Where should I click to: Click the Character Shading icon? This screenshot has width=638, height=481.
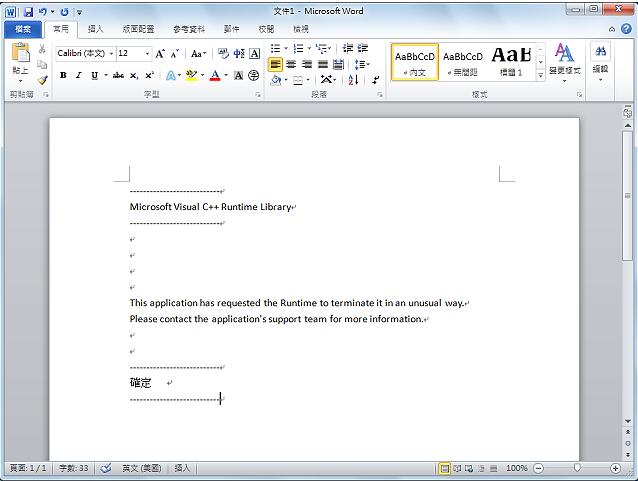pos(238,75)
